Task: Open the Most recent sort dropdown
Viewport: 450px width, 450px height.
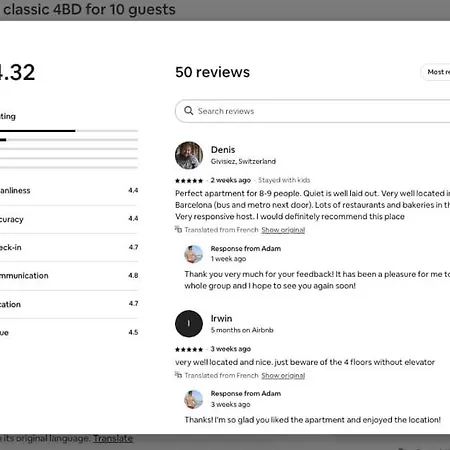Action: click(x=435, y=72)
